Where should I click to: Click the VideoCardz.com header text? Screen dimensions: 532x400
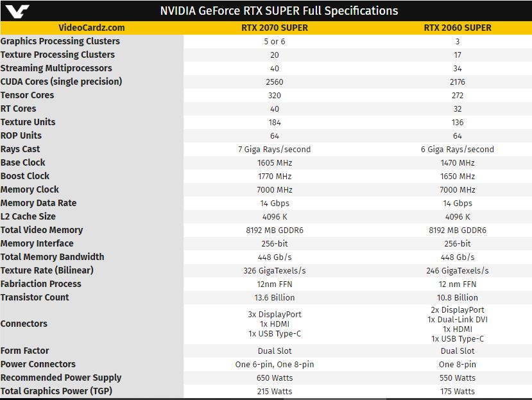pyautogui.click(x=91, y=28)
